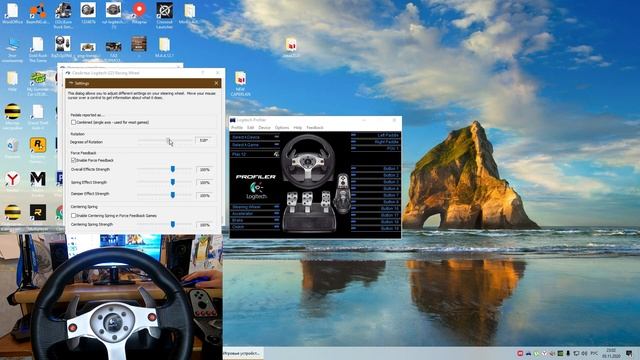Open the taskbar clock and date
Viewport: 640px width, 360px height.
pyautogui.click(x=611, y=353)
